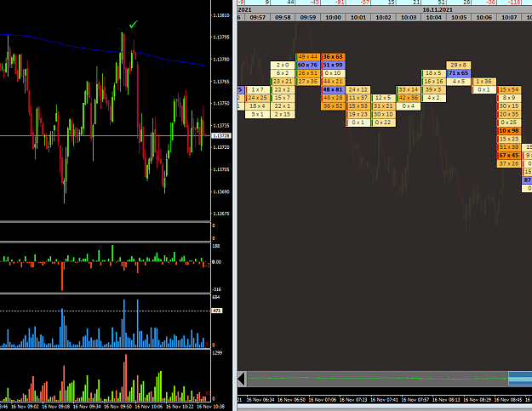
Task: Click the footprint cell 2 x 0
Action: pyautogui.click(x=283, y=65)
